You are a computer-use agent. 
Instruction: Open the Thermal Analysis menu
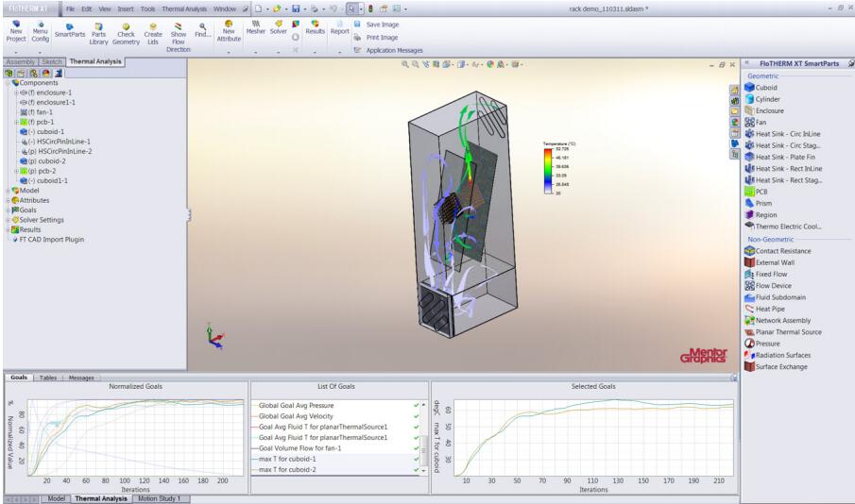[x=184, y=8]
